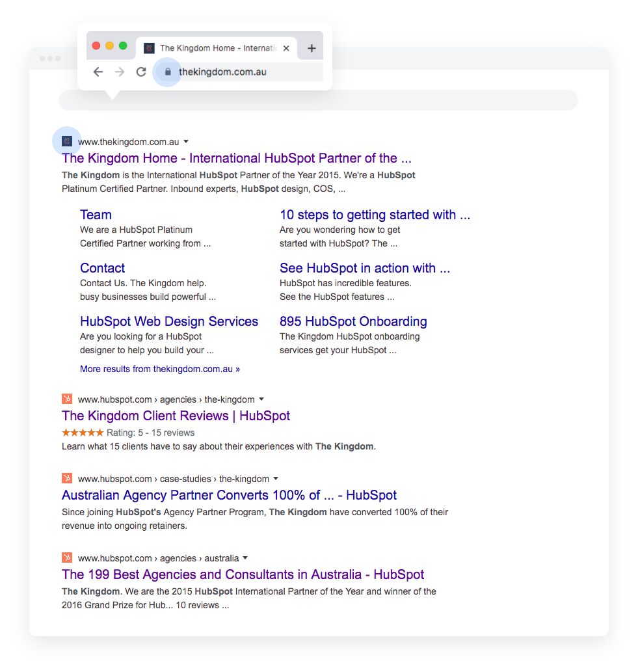638x672 pixels.
Task: Close The Kingdom Home tab
Action: (x=286, y=48)
